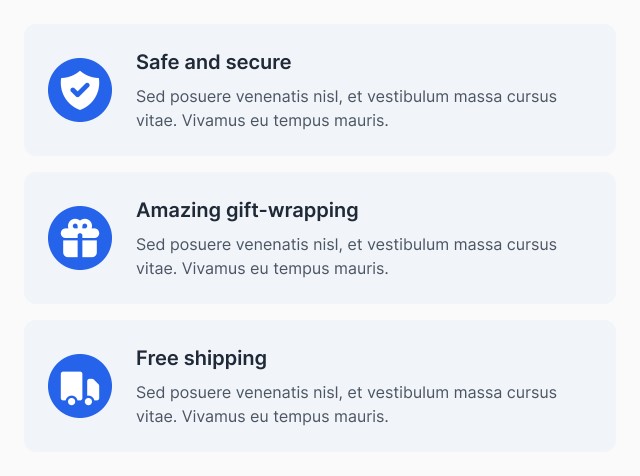Image resolution: width=640 pixels, height=476 pixels.
Task: Click "cursus" in the Free shipping description
Action: coord(532,393)
